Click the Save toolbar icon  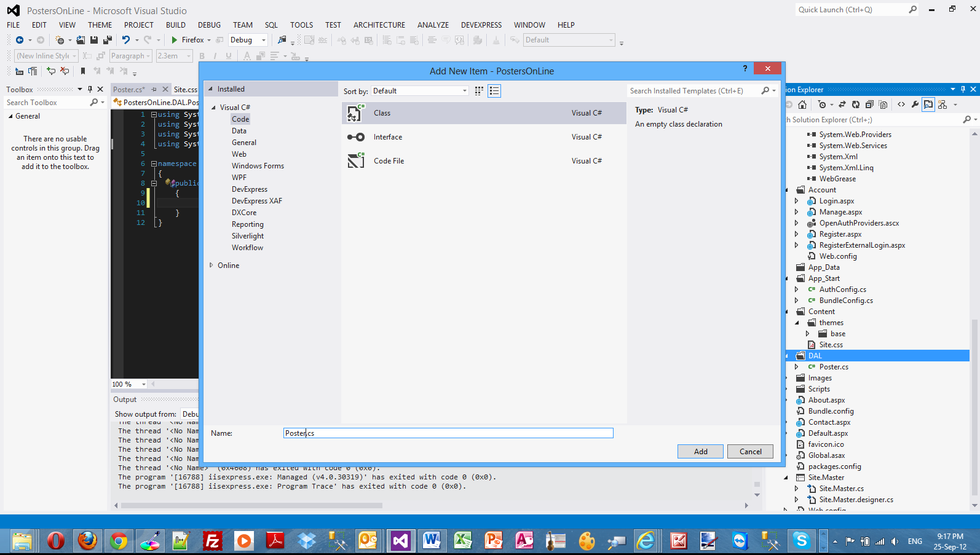(x=94, y=40)
